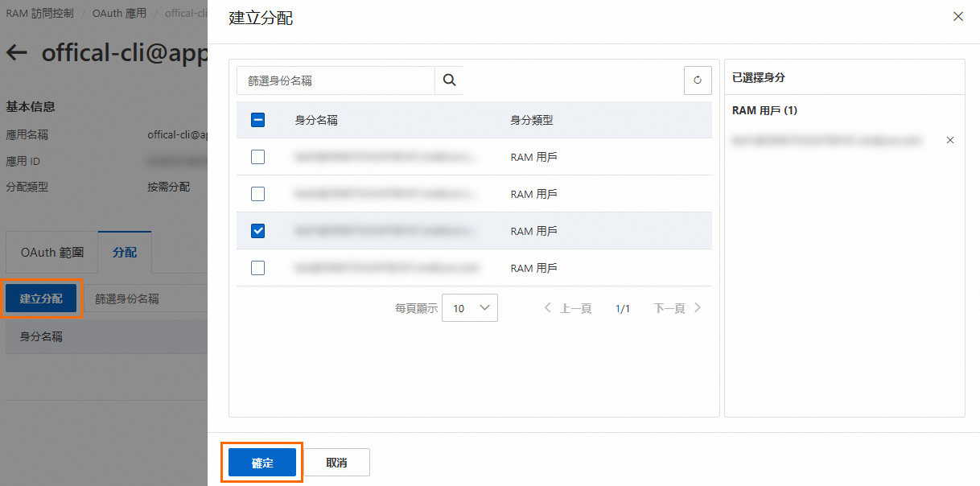
Task: Go to next page (下一頁)
Action: 677,308
